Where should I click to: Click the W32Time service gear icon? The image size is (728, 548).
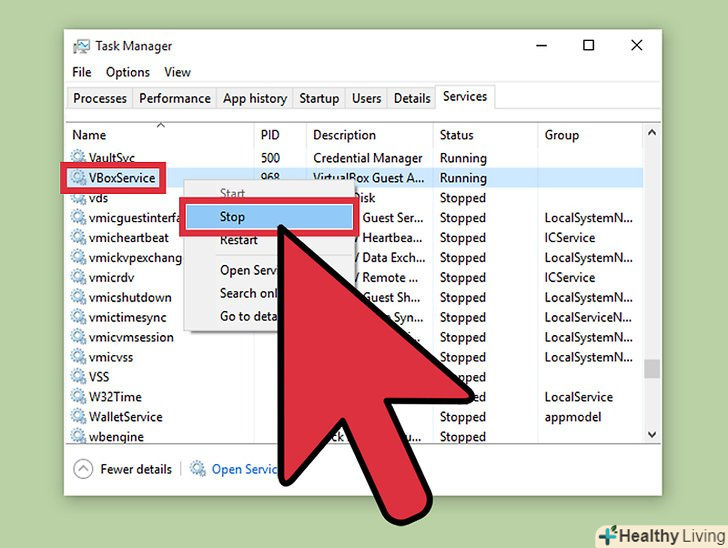[x=79, y=397]
